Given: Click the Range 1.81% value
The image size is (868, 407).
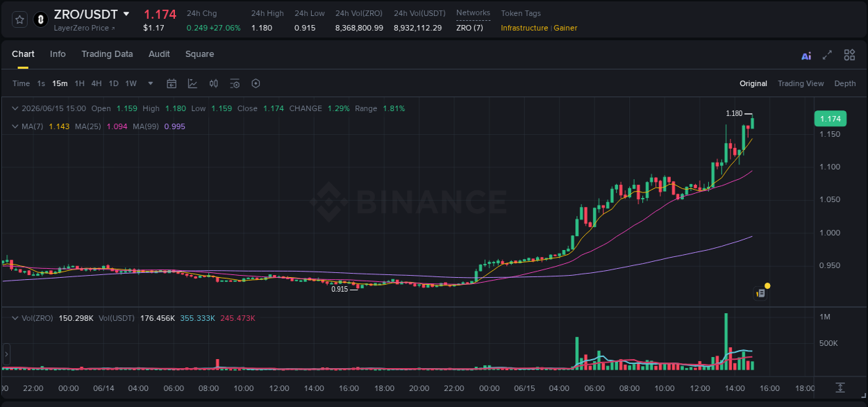Looking at the screenshot, I should [x=394, y=108].
